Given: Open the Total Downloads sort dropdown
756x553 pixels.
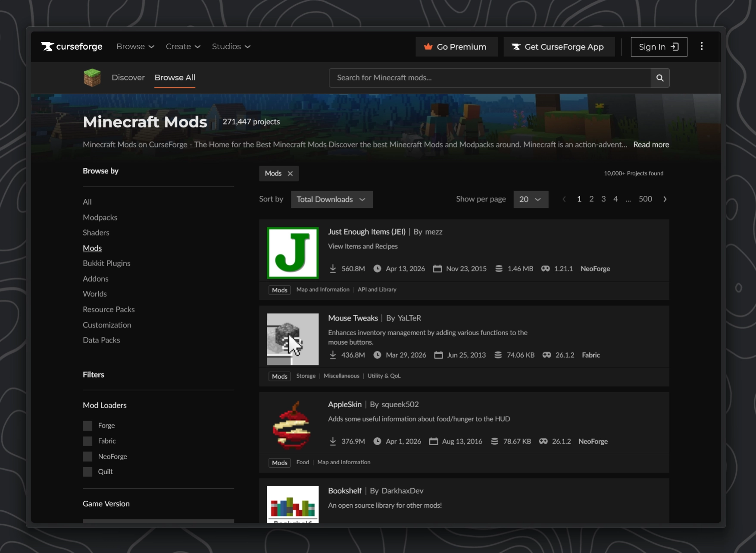Looking at the screenshot, I should 331,199.
